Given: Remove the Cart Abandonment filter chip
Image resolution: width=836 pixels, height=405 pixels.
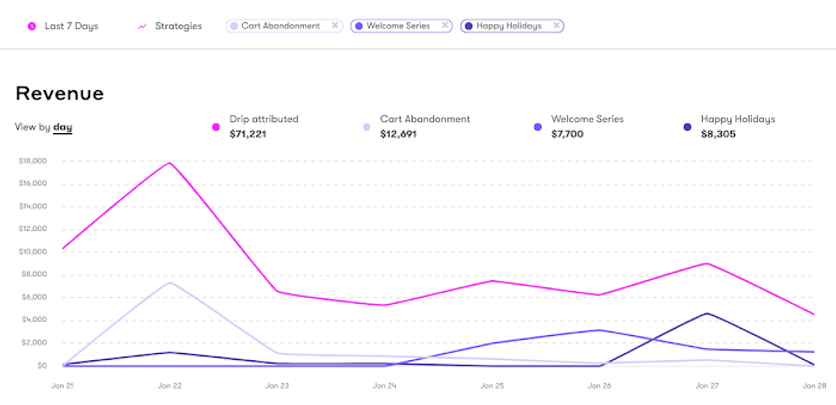Looking at the screenshot, I should coord(335,25).
